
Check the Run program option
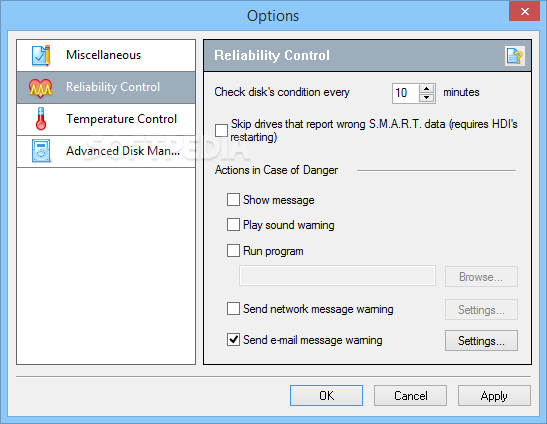(x=233, y=251)
